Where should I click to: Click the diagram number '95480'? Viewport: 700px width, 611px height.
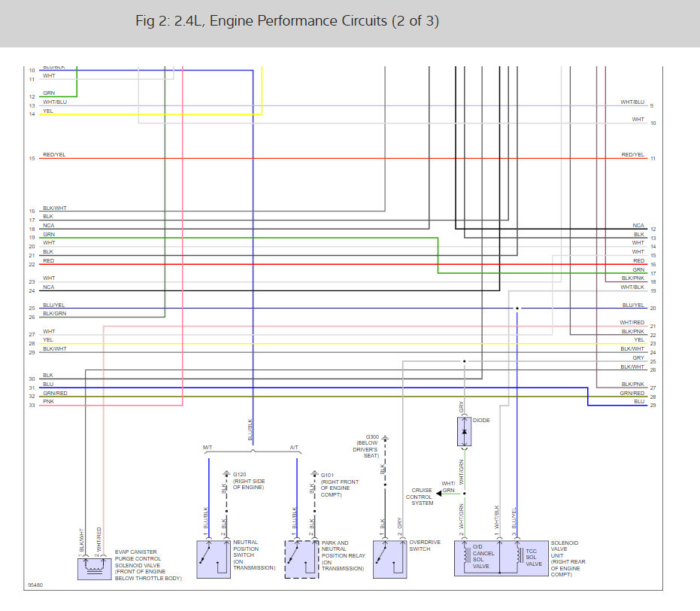35,585
